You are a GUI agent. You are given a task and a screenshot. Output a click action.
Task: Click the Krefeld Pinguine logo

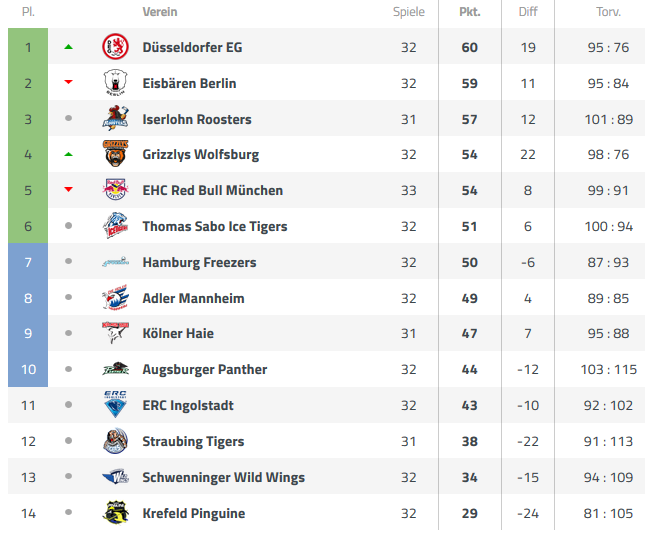click(115, 513)
